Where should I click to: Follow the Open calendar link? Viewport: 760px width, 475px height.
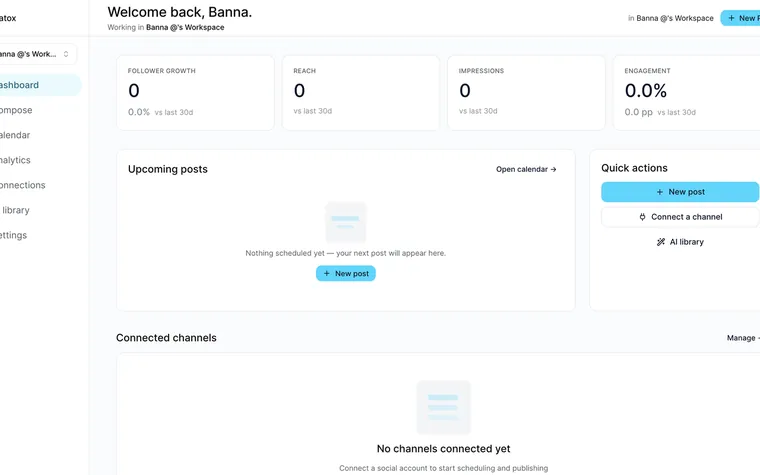pos(526,169)
